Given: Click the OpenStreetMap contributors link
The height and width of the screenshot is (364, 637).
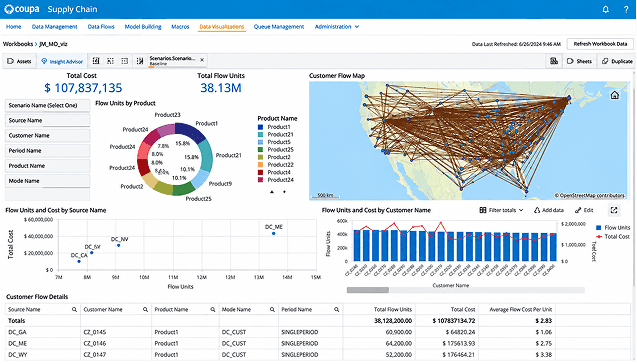Looking at the screenshot, I should 592,195.
